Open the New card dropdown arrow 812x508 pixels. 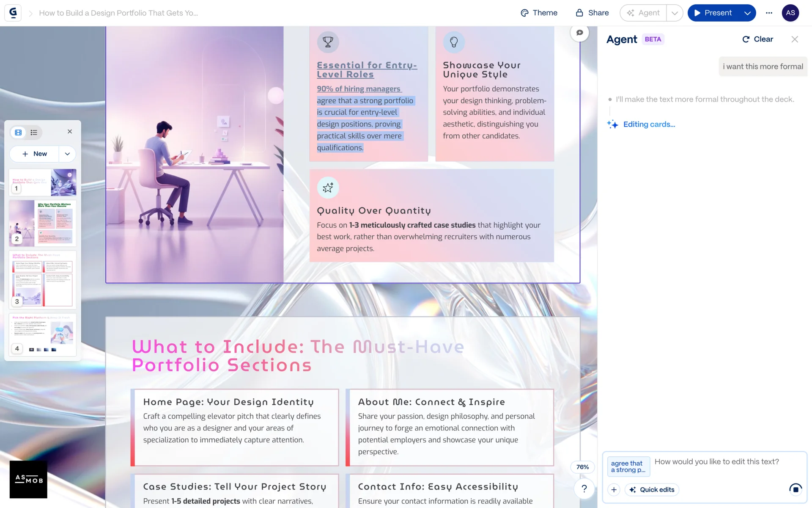(x=67, y=154)
